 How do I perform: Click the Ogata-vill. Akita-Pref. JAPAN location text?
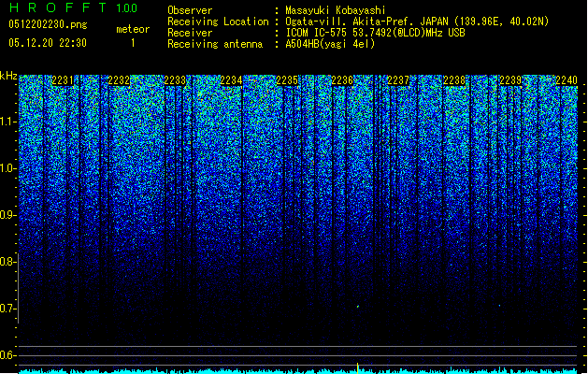[x=417, y=22]
